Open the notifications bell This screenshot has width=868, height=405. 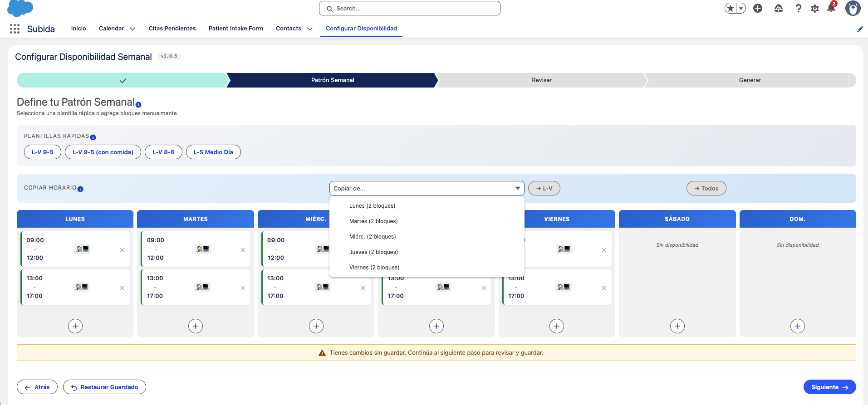click(831, 8)
